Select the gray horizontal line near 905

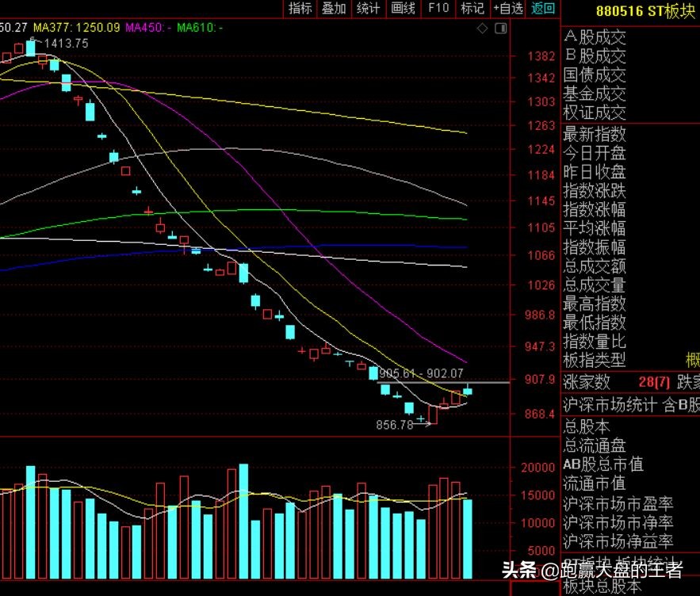(443, 383)
